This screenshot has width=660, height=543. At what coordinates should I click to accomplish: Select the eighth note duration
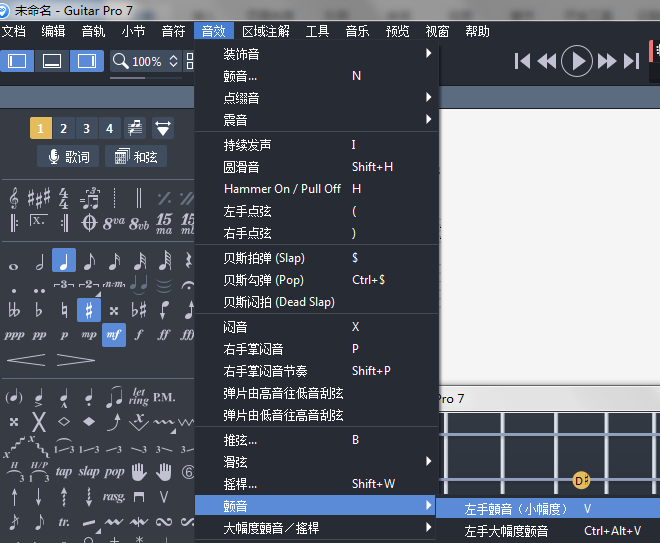point(89,261)
